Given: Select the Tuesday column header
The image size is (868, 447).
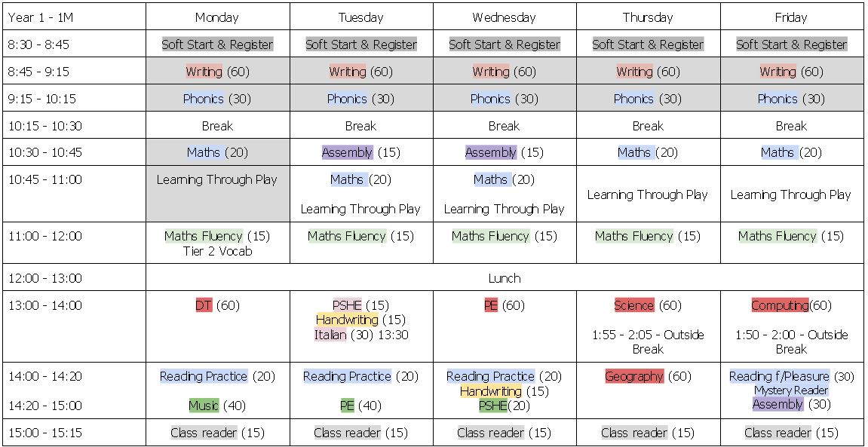Looking at the screenshot, I should point(360,17).
